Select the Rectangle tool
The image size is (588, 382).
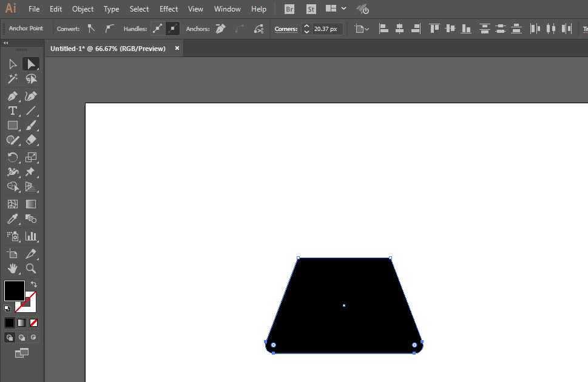(12, 125)
